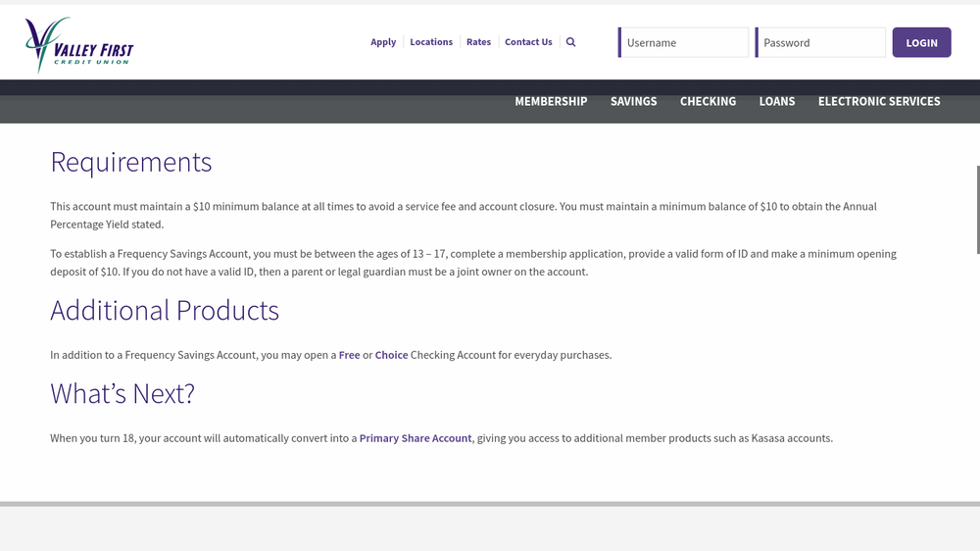
Task: Click the What's Next? heading
Action: coord(122,394)
